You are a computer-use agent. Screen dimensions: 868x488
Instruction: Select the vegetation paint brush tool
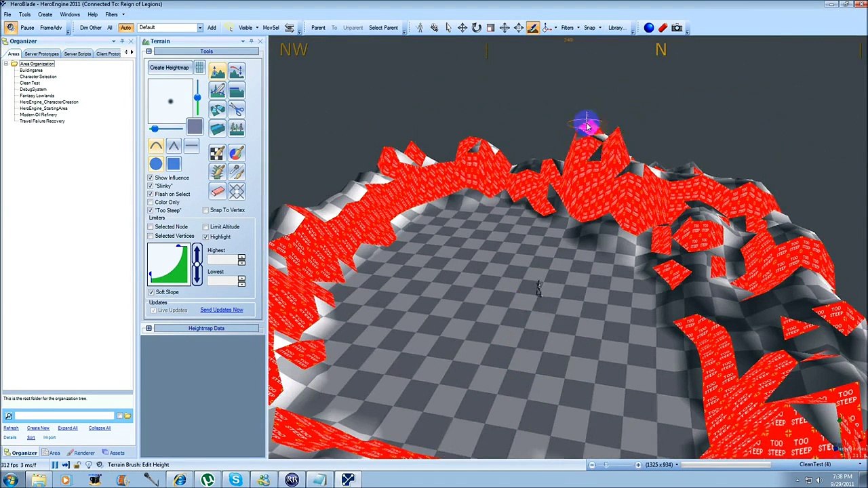click(x=217, y=172)
